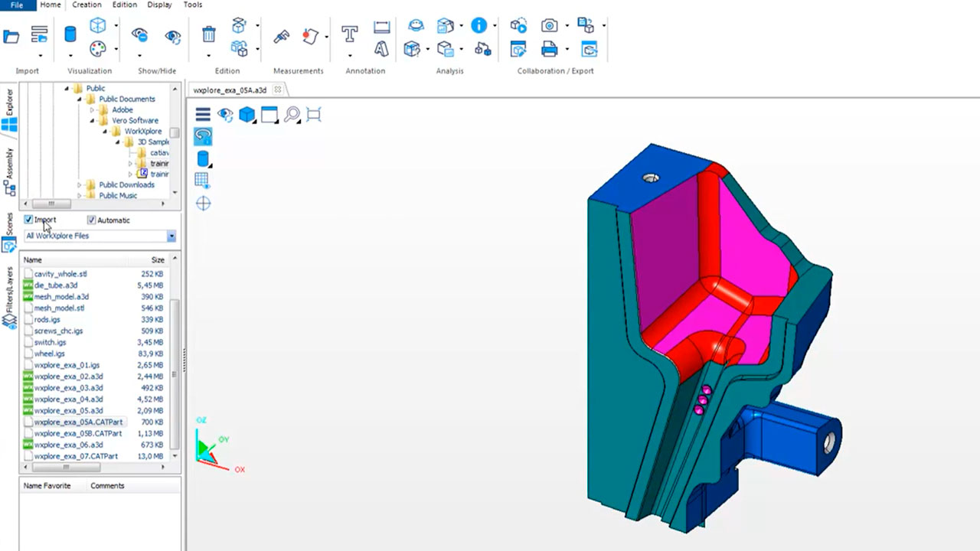Collapse the Vero Software folder
Screen dimensions: 980x551
point(93,121)
